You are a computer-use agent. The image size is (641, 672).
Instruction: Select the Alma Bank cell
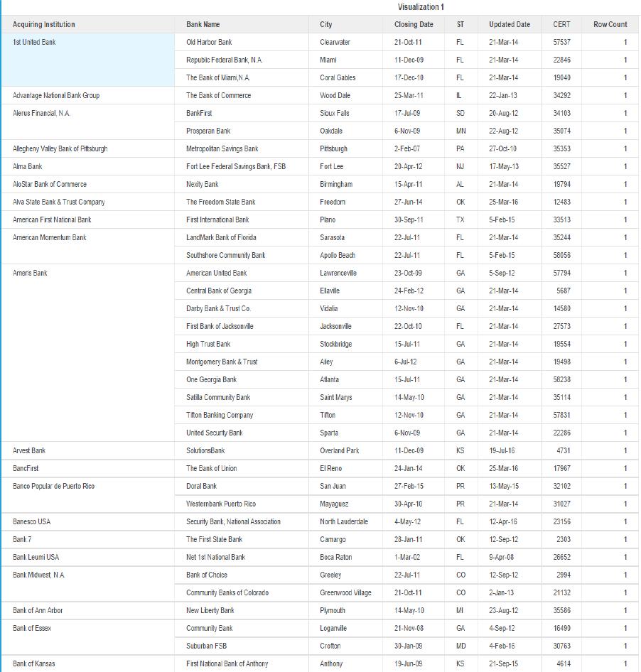(88, 167)
